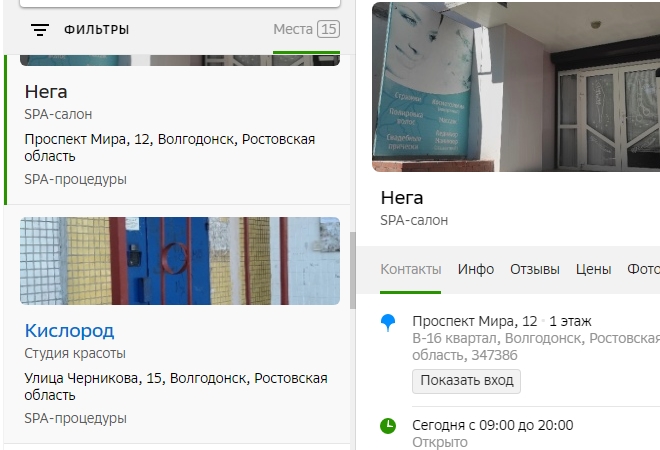Open the large Нега salon photo
Image resolution: width=660 pixels, height=450 pixels.
coord(516,87)
